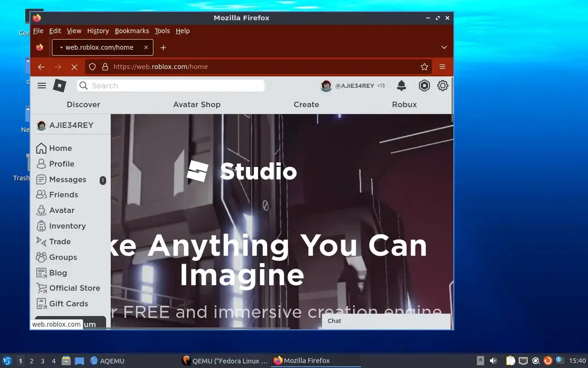Click the Avatar icon in sidebar
588x368 pixels.
tap(41, 210)
